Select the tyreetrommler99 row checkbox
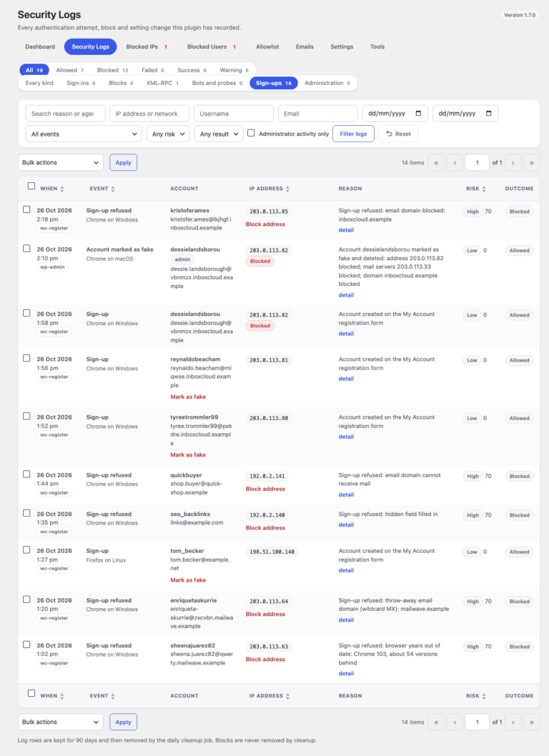This screenshot has height=756, width=549. [x=26, y=416]
